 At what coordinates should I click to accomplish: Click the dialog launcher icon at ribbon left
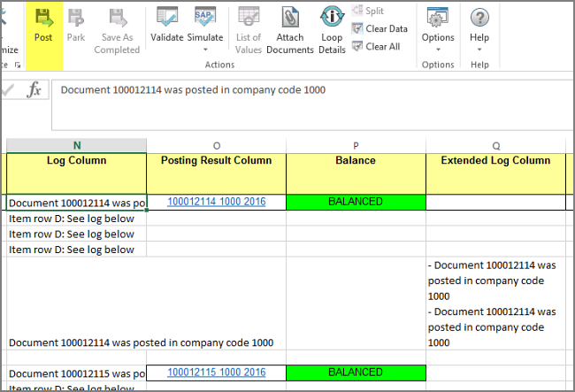[17, 65]
